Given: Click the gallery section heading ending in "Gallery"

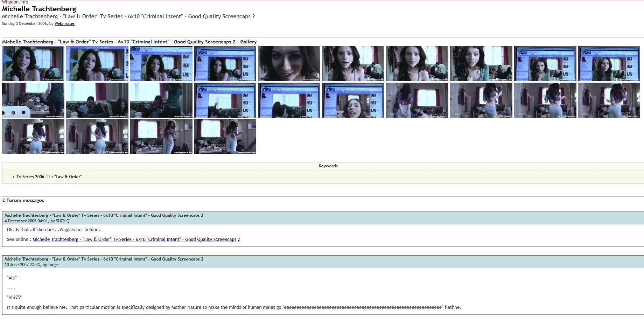Looking at the screenshot, I should 129,42.
